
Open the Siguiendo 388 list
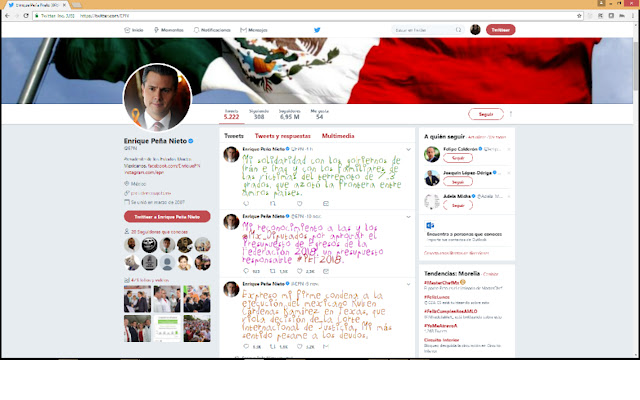coord(259,114)
